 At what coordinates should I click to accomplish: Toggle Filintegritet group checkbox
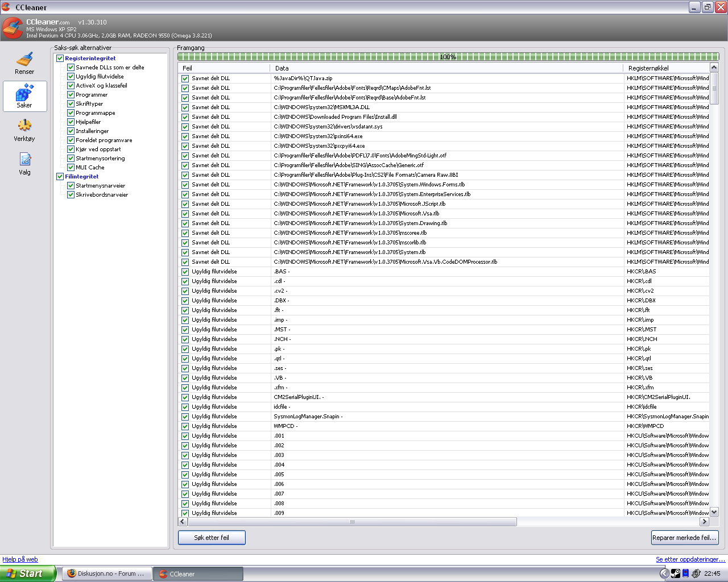point(60,176)
